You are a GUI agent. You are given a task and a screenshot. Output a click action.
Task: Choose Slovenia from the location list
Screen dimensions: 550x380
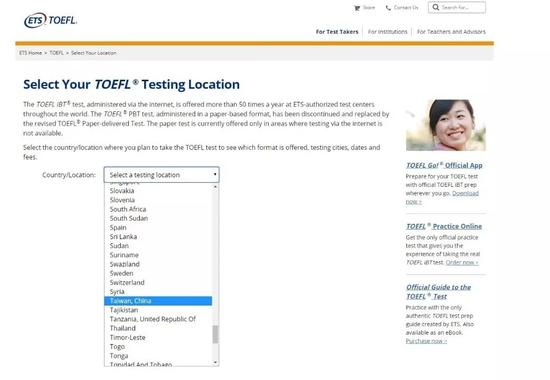(x=158, y=200)
